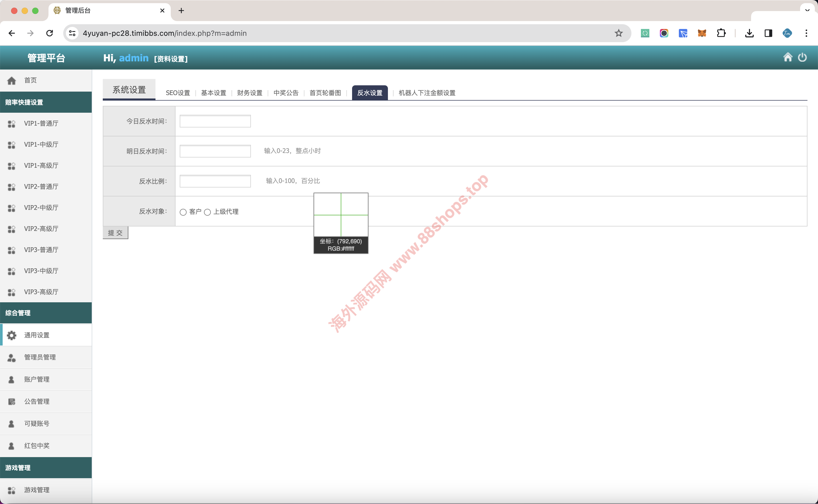The image size is (818, 504).
Task: Bookmark page with star icon
Action: [x=619, y=33]
